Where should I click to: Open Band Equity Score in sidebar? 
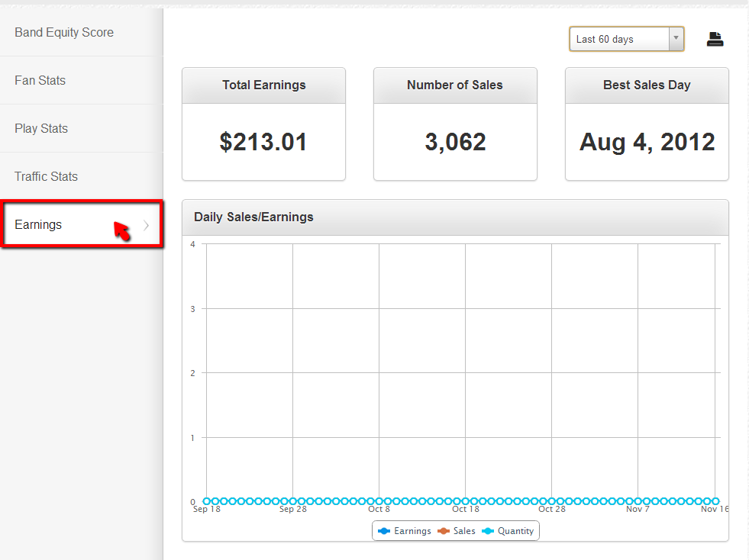tap(64, 33)
